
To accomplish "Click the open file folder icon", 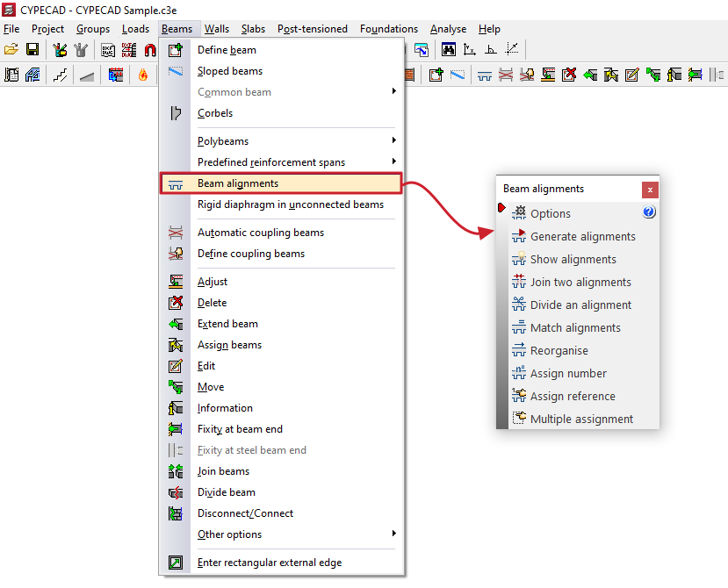I will (x=11, y=49).
